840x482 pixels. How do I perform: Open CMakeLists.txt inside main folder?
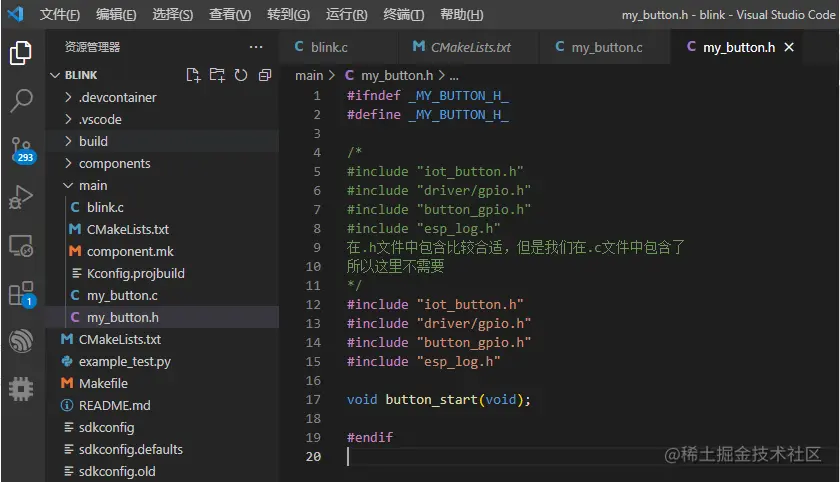(x=162, y=229)
